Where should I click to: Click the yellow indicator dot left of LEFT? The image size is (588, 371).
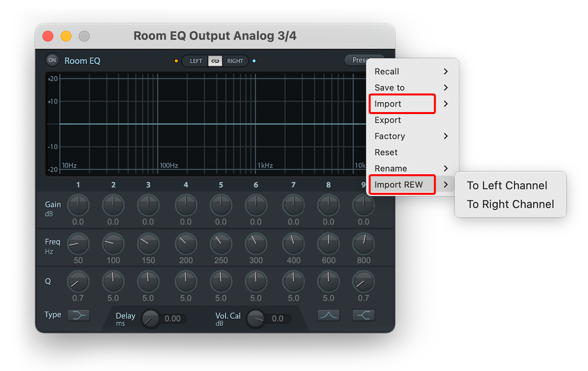coord(176,61)
